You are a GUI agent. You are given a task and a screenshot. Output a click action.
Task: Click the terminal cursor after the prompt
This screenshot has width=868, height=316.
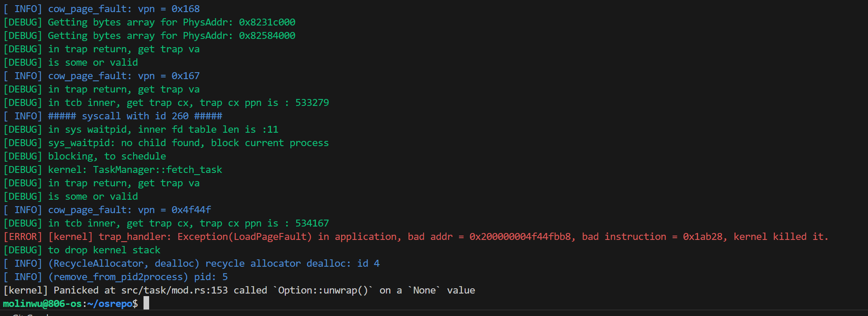146,303
